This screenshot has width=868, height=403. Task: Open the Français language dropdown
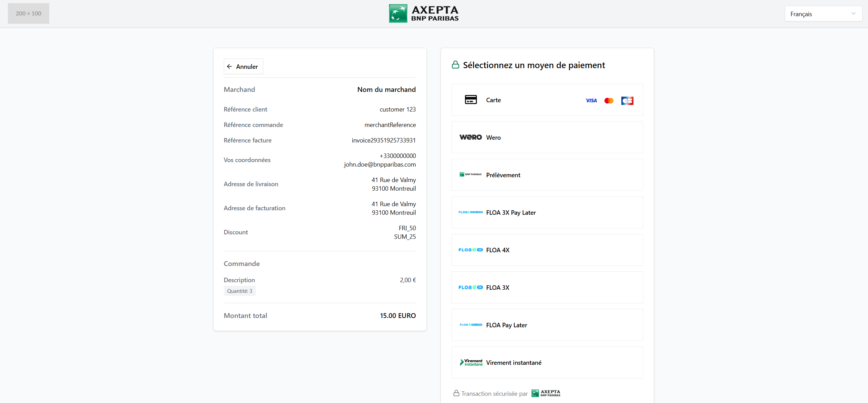coord(823,14)
